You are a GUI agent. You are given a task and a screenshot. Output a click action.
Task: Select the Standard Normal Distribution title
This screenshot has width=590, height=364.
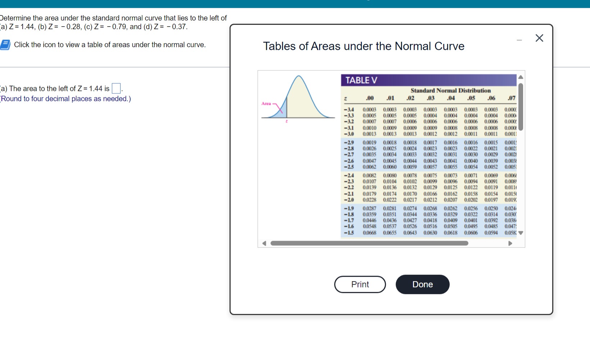pos(450,90)
